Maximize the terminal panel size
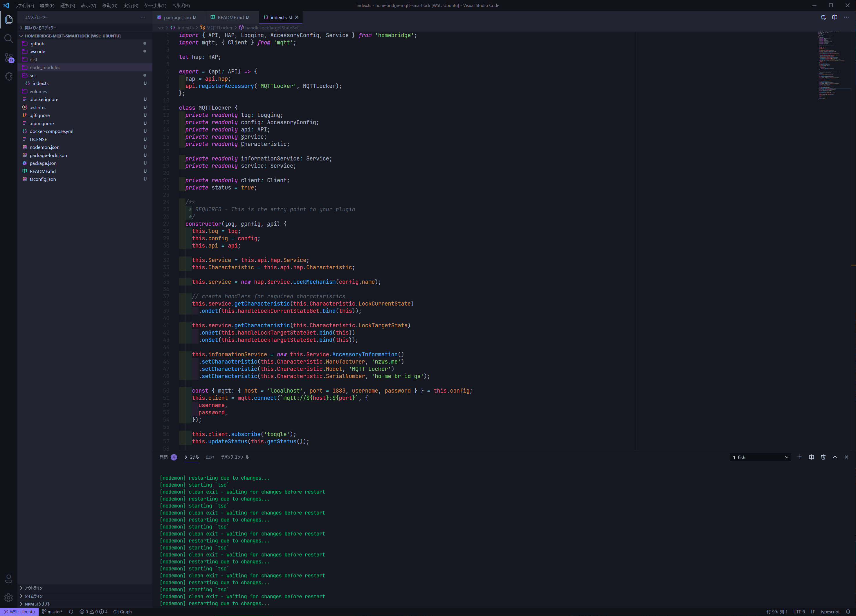This screenshot has height=616, width=856. pyautogui.click(x=835, y=457)
